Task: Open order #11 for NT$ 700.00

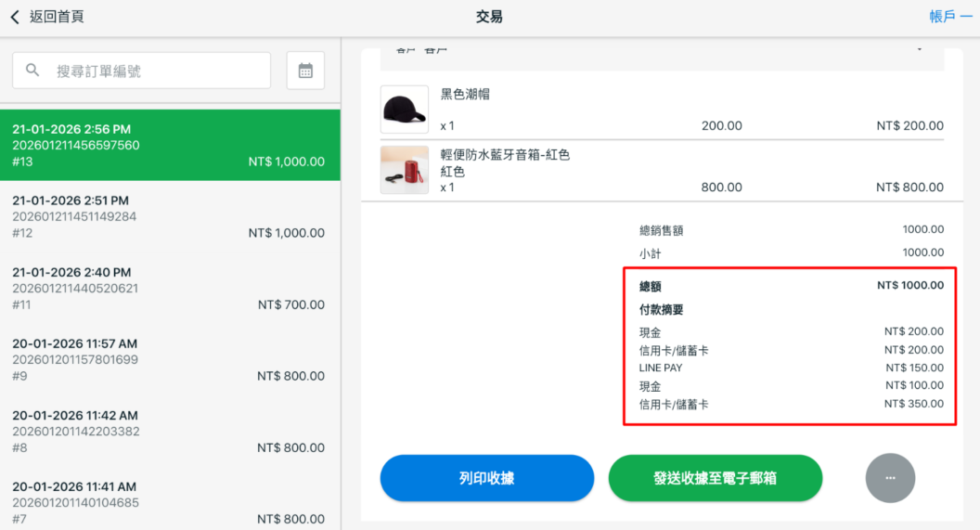Action: 169,288
